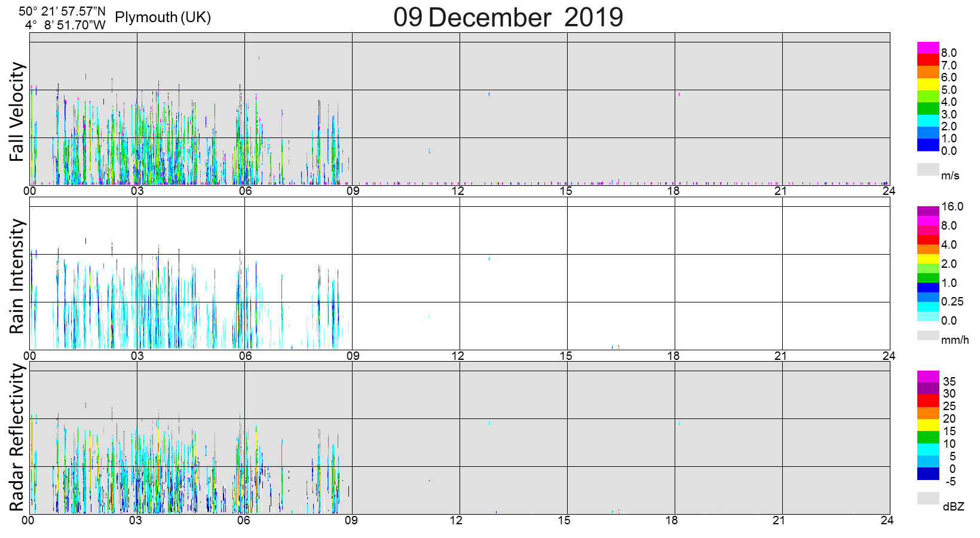This screenshot has width=980, height=538.
Task: Click the "6.0" value in Fall Velocity legend
Action: [949, 77]
